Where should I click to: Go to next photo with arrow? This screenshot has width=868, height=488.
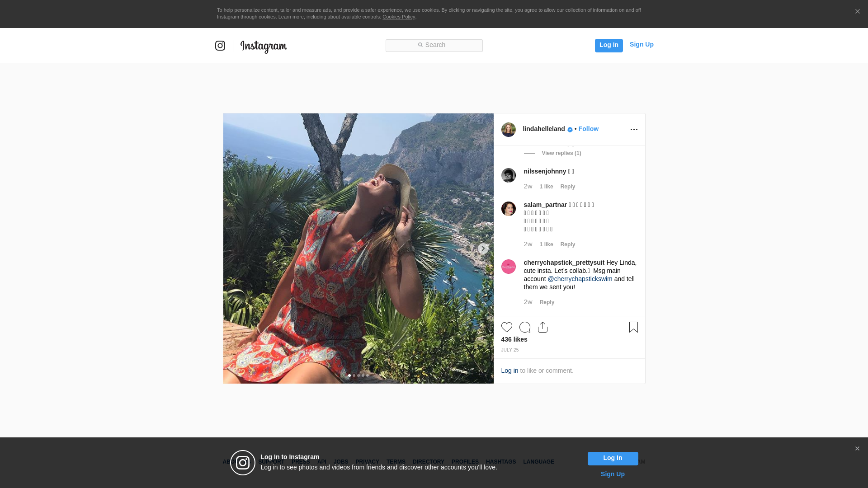[483, 249]
